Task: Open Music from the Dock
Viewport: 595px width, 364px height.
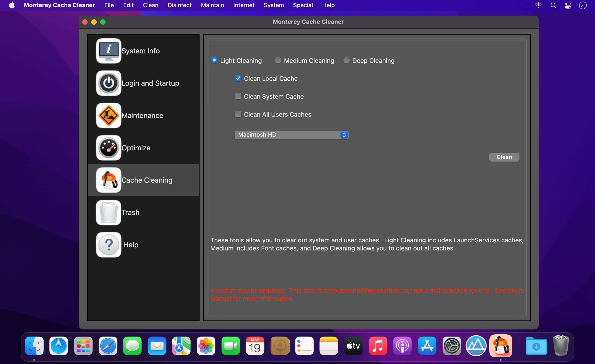Action: (x=378, y=346)
